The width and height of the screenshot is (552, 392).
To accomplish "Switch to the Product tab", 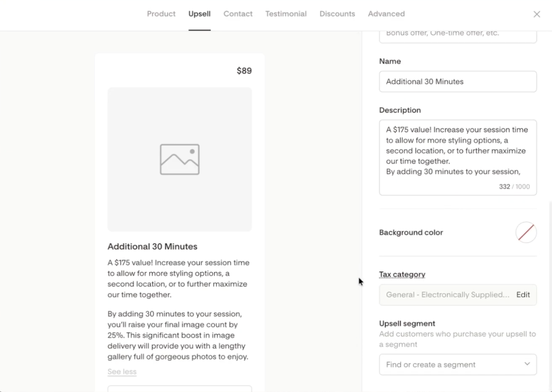I will pos(161,14).
